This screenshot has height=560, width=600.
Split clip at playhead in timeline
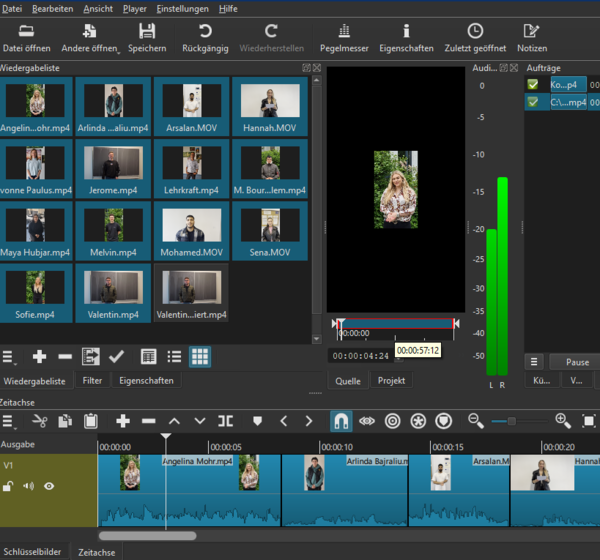click(225, 421)
